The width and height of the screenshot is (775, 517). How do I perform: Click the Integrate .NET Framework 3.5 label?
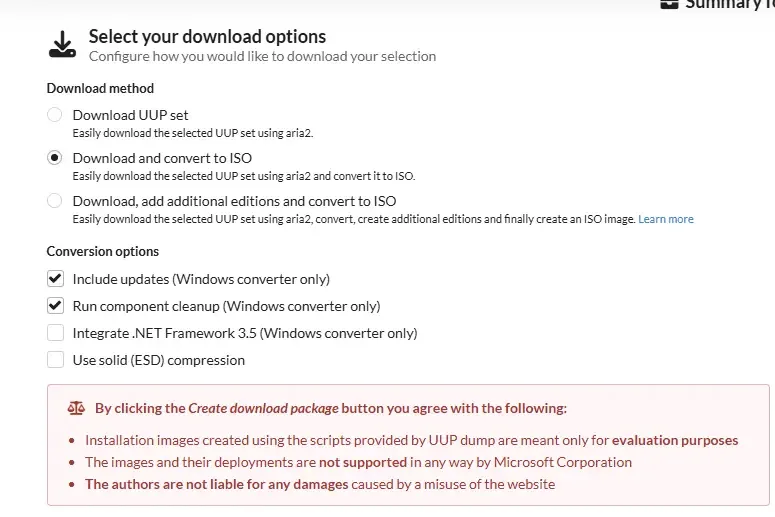click(x=245, y=334)
